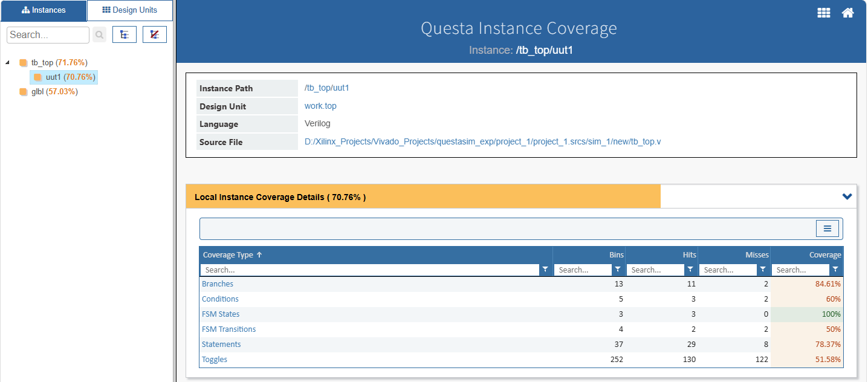Viewport: 868px width, 382px height.
Task: Click the expand-all tree icon button
Action: [x=125, y=35]
